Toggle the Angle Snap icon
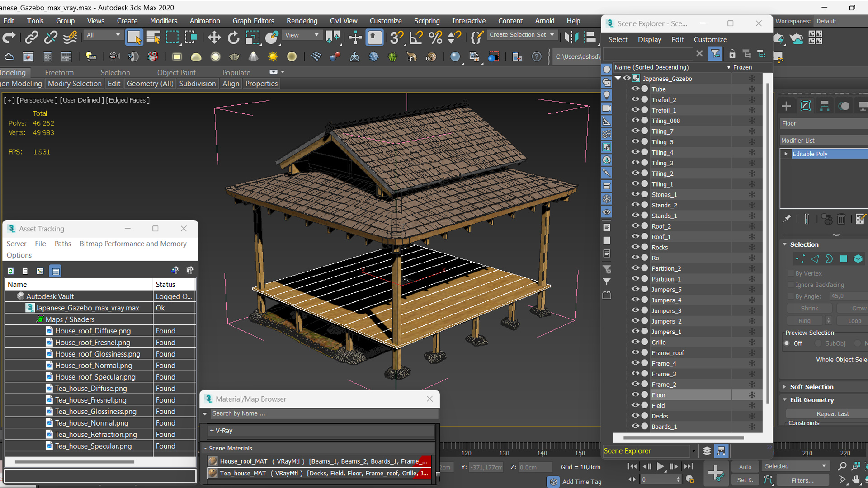This screenshot has height=488, width=868. [415, 38]
